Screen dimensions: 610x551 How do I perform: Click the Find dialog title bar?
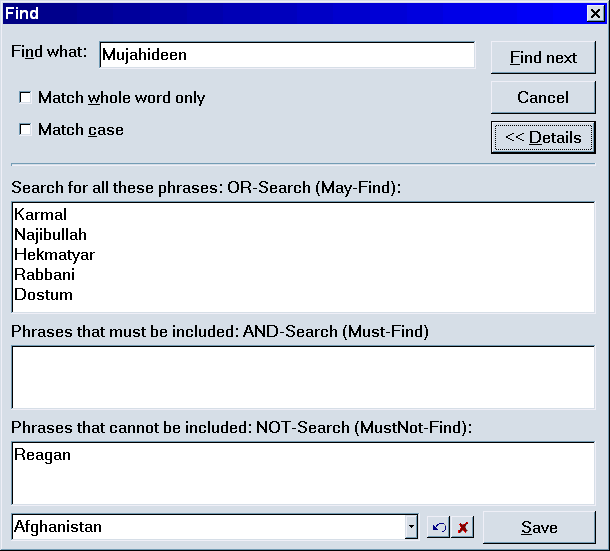tap(290, 13)
